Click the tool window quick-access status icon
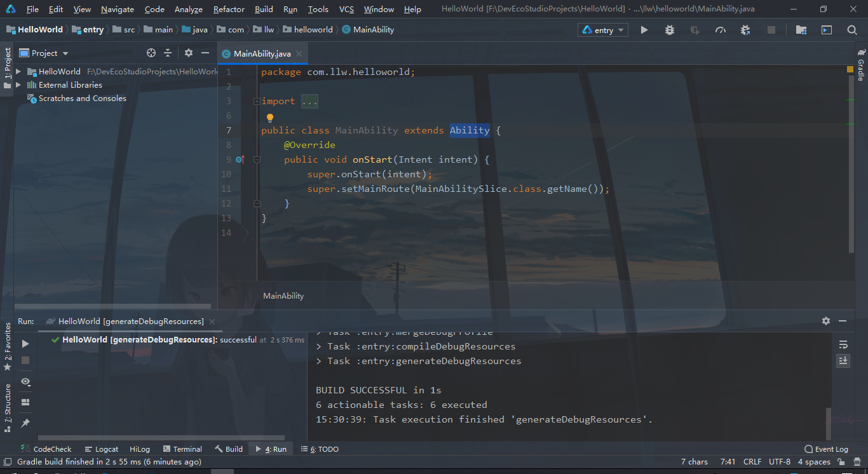868x474 pixels. 8,462
